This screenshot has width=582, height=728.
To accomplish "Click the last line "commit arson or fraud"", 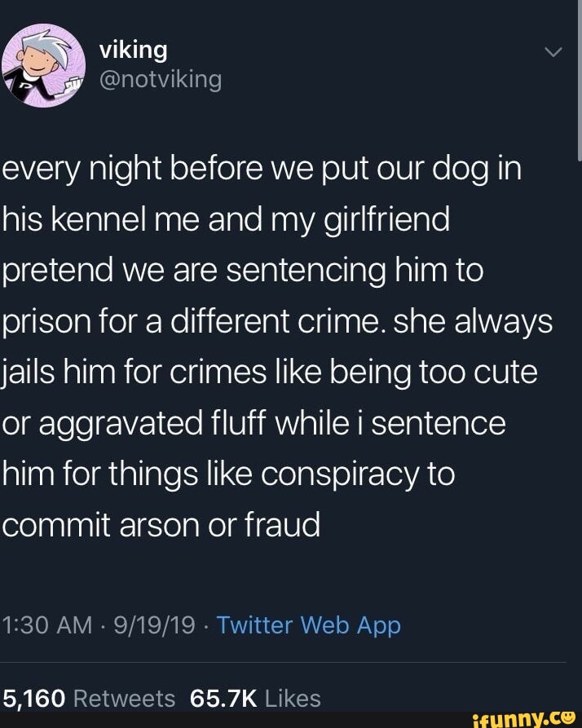I will click(x=161, y=525).
